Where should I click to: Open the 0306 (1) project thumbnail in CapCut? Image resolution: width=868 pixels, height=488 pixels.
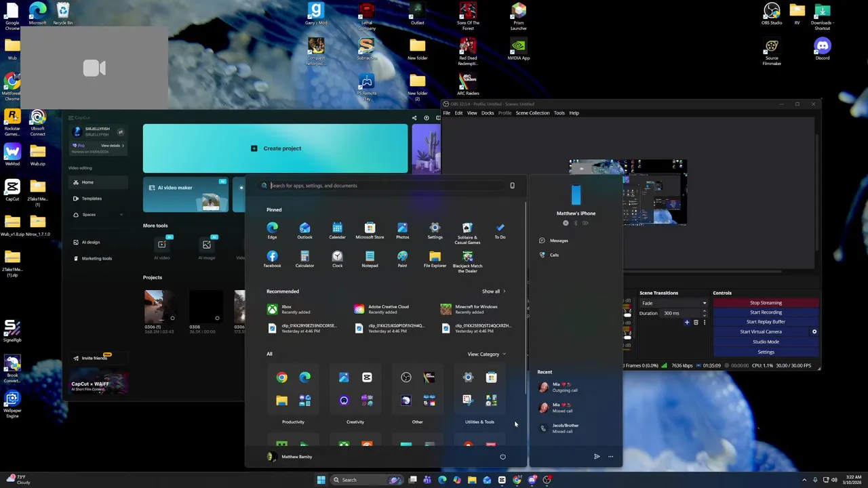[161, 306]
